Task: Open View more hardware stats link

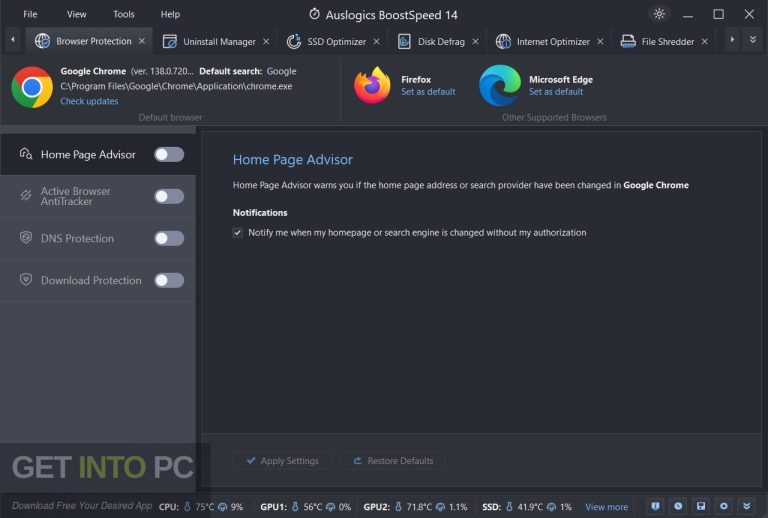Action: pyautogui.click(x=606, y=507)
